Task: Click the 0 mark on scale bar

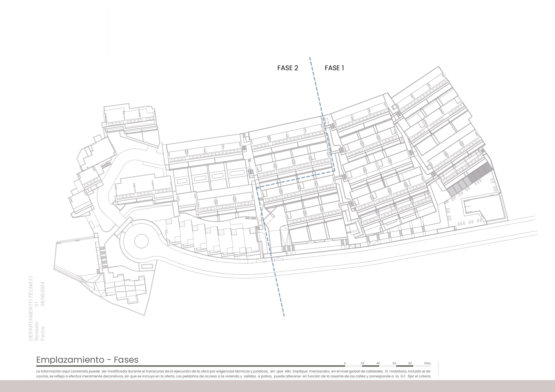Action: 345,363
